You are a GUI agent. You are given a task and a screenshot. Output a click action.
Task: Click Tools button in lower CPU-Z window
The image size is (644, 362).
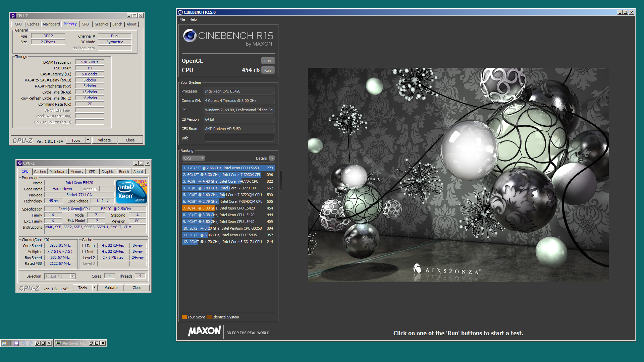83,288
